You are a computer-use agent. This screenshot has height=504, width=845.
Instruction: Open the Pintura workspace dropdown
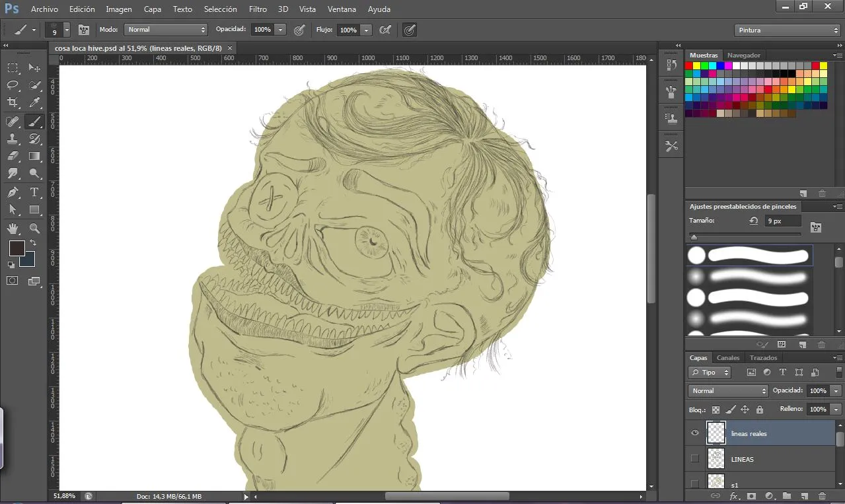tap(787, 30)
